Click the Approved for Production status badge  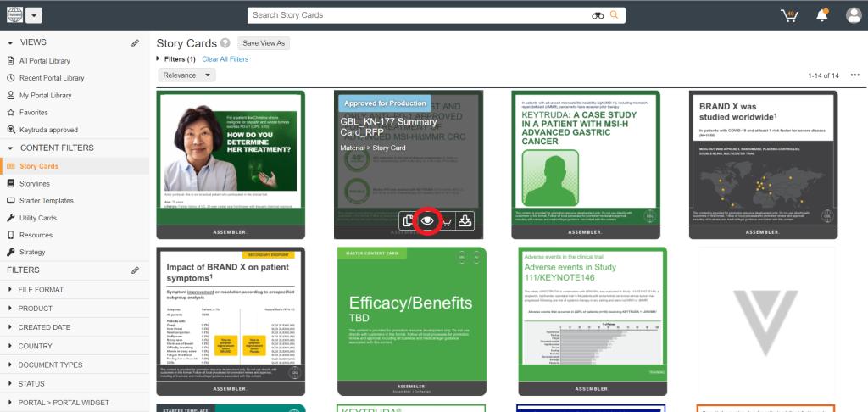click(x=386, y=103)
